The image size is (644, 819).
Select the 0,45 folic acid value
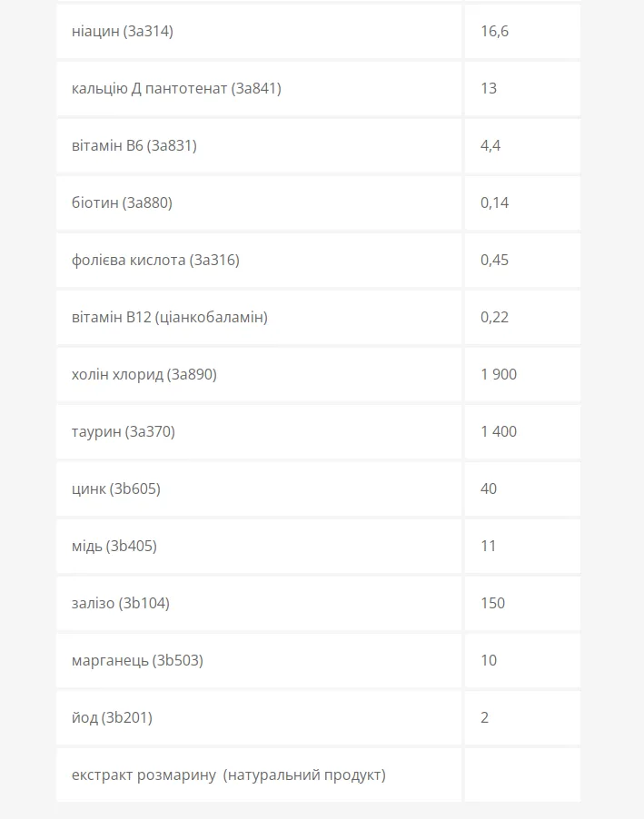point(494,260)
